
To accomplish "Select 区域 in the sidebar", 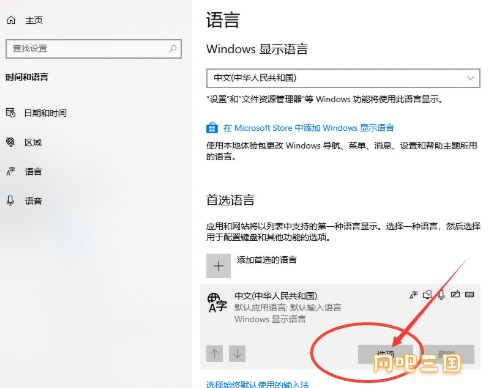I will pyautogui.click(x=33, y=142).
